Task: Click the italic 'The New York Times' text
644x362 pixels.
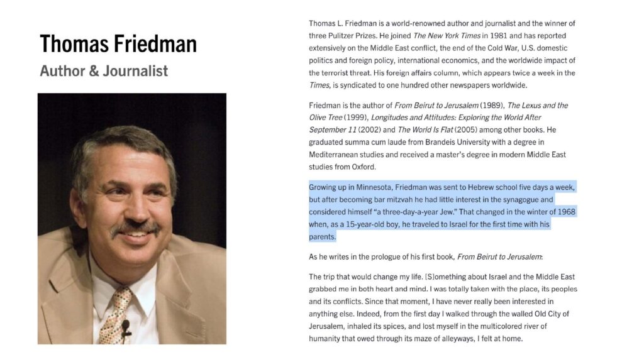Action: [447, 36]
